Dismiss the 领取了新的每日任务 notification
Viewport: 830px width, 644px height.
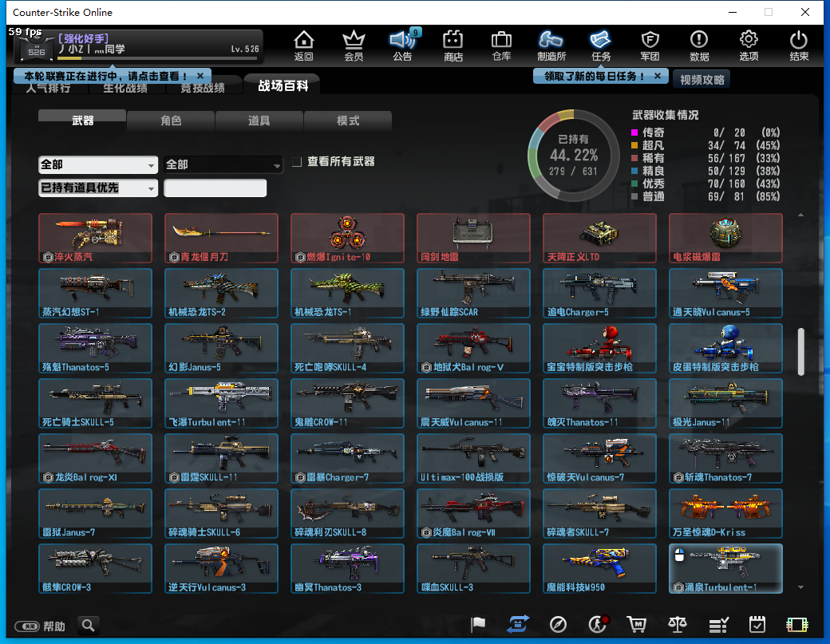click(657, 76)
